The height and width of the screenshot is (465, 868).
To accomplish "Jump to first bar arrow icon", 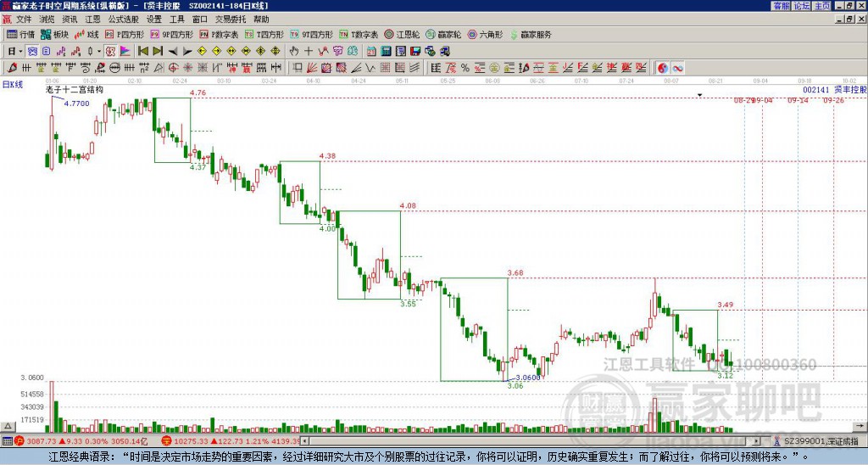I will (x=142, y=52).
